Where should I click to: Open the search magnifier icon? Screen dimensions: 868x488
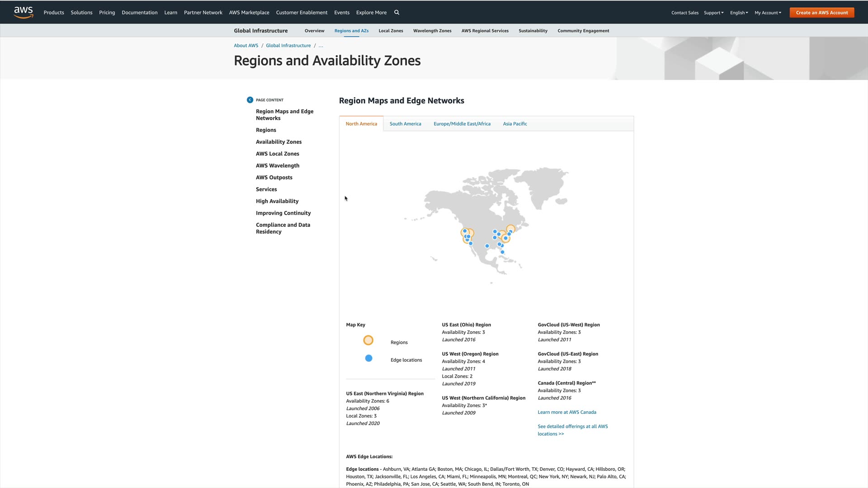tap(396, 13)
